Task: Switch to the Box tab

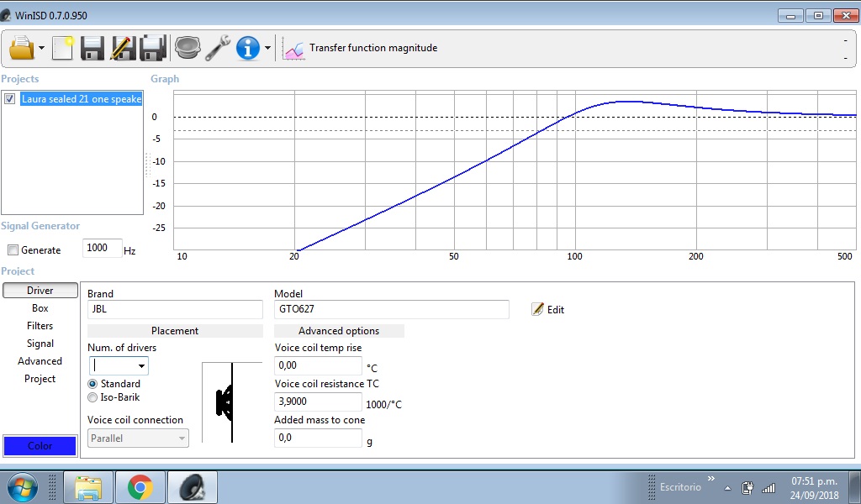Action: 40,308
